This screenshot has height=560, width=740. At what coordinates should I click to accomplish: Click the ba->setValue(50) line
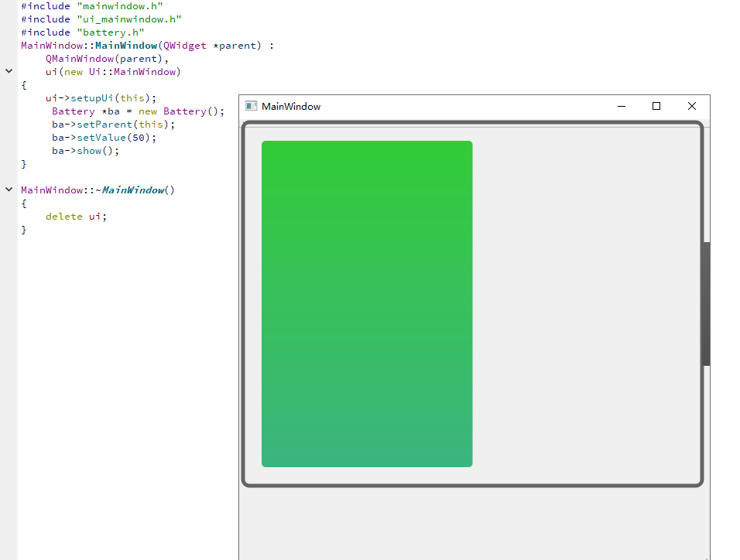[104, 138]
